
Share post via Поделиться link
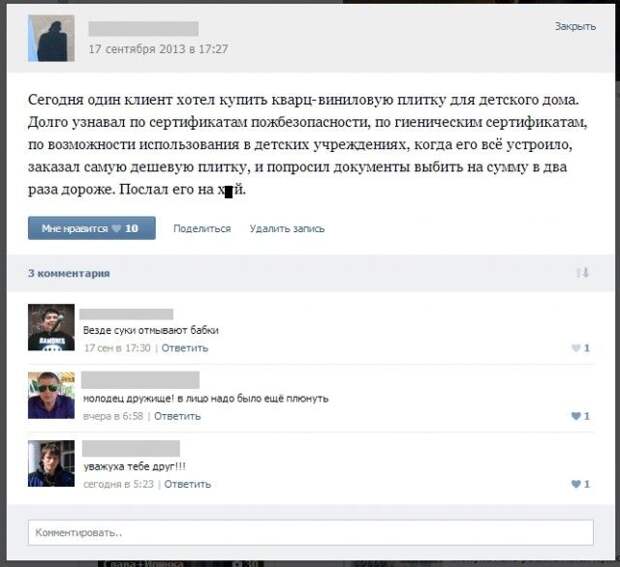click(202, 229)
